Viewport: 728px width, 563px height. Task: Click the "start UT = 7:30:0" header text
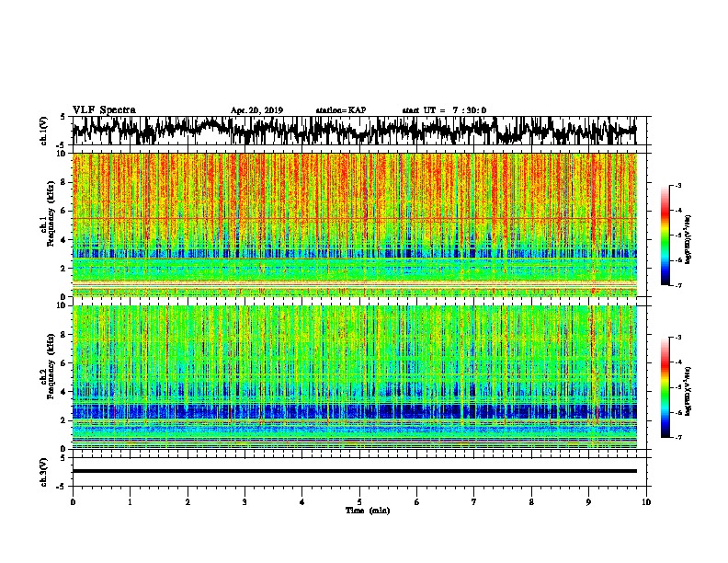pos(444,110)
